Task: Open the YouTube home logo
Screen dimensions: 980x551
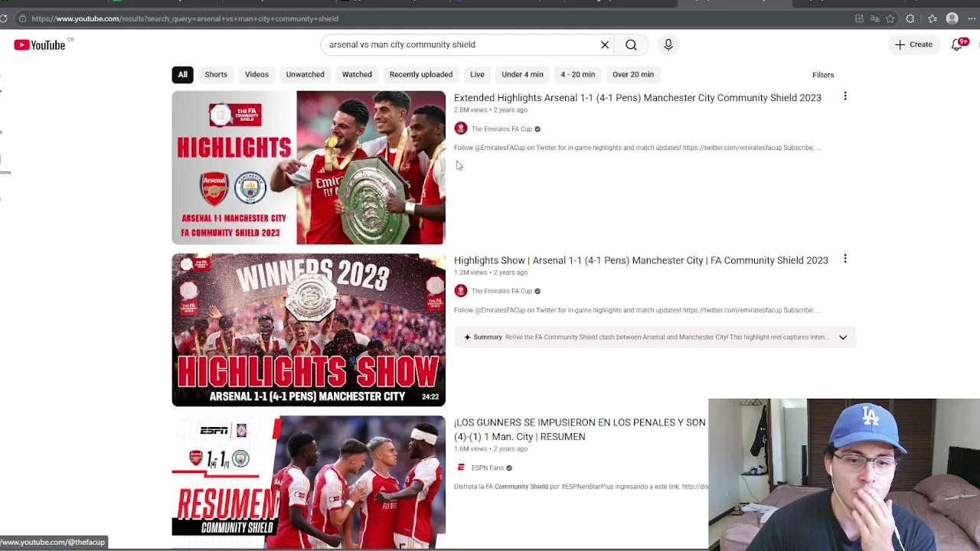Action: 39,45
